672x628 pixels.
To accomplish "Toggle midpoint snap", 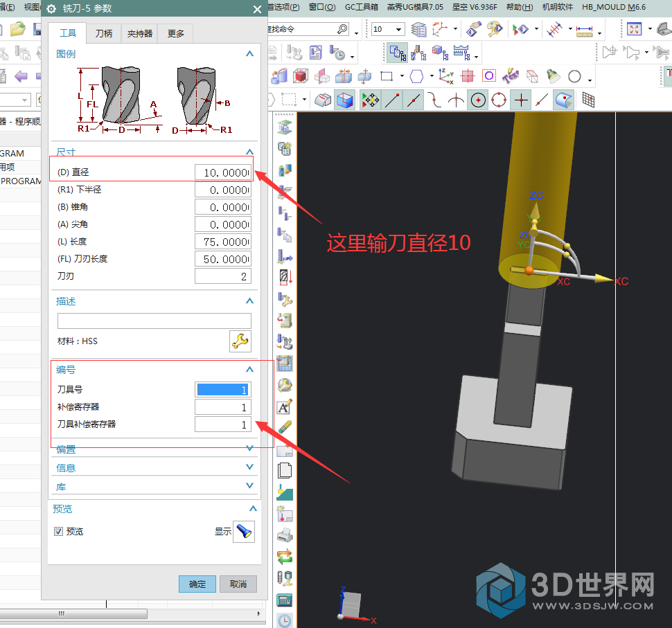I will tap(414, 100).
